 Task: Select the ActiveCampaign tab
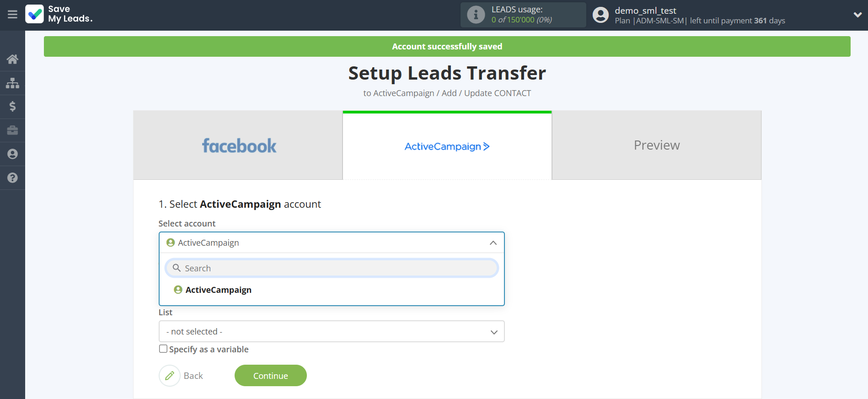tap(447, 146)
